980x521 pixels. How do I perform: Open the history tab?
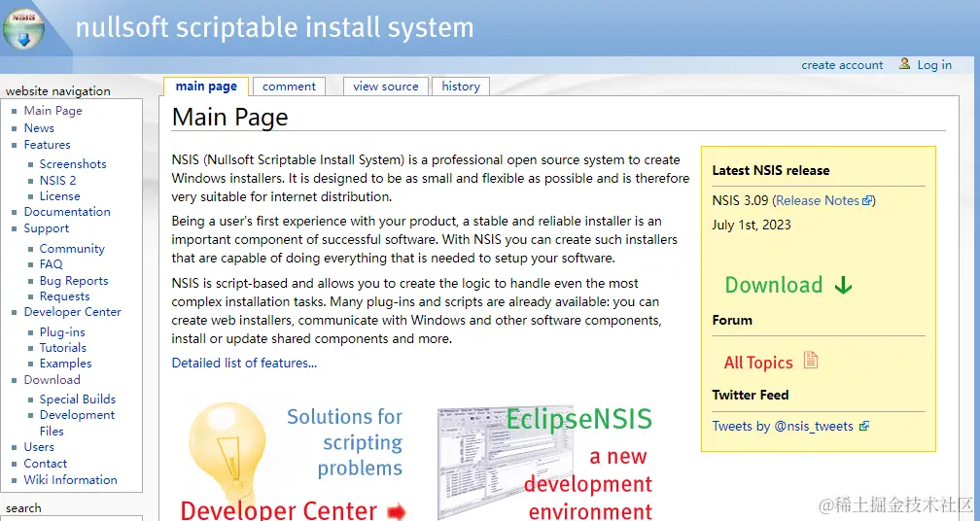tap(461, 87)
